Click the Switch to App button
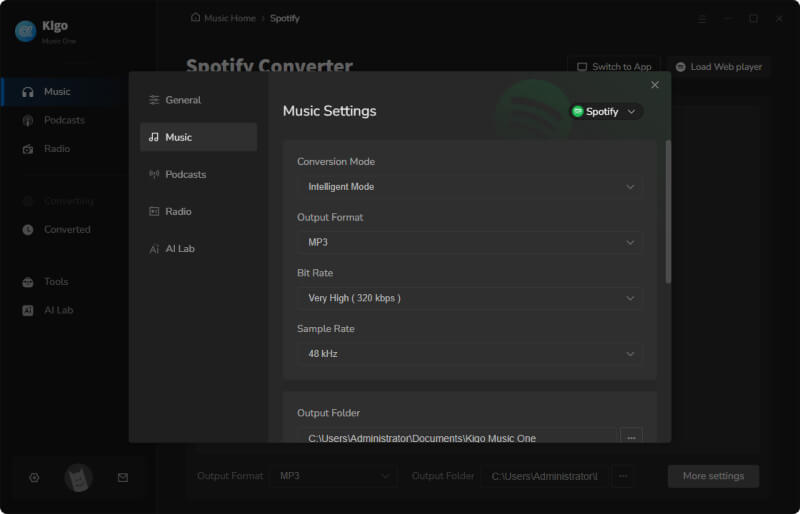This screenshot has width=800, height=514. tap(614, 67)
